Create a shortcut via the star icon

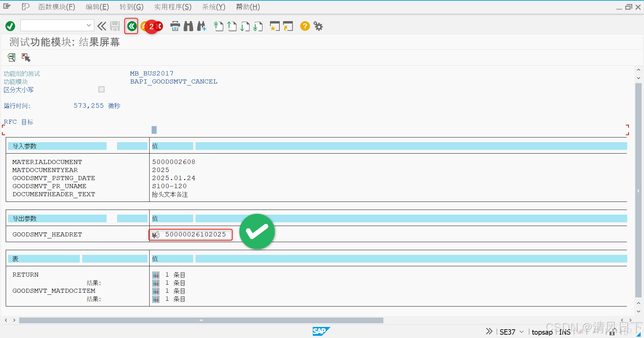(274, 26)
